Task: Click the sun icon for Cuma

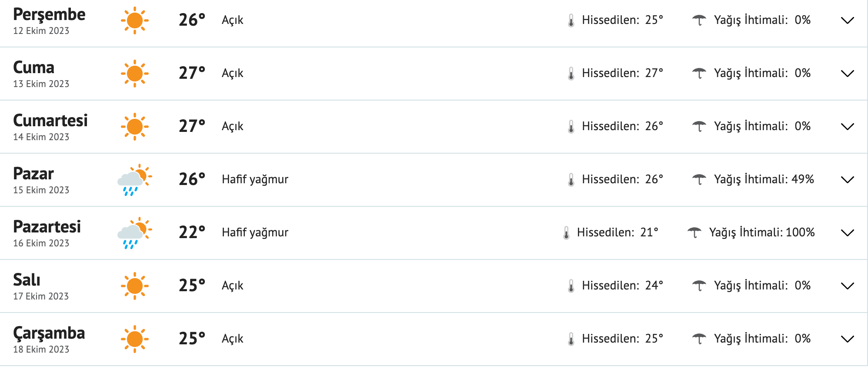Action: (135, 74)
